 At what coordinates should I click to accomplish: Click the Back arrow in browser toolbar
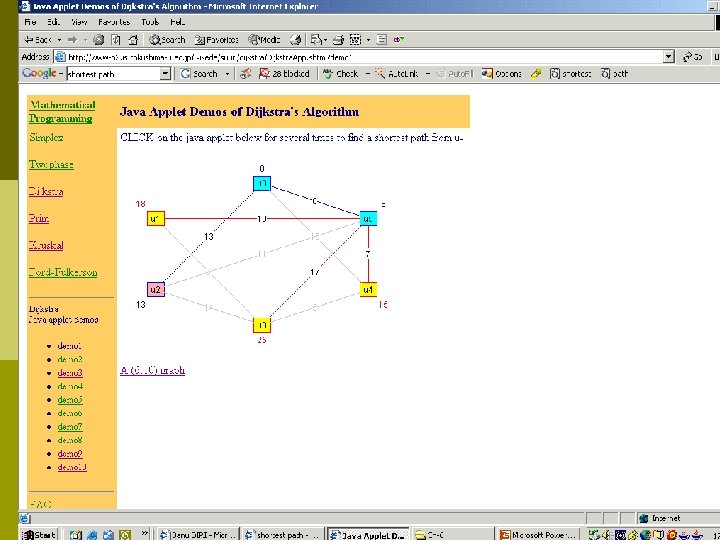(x=37, y=40)
